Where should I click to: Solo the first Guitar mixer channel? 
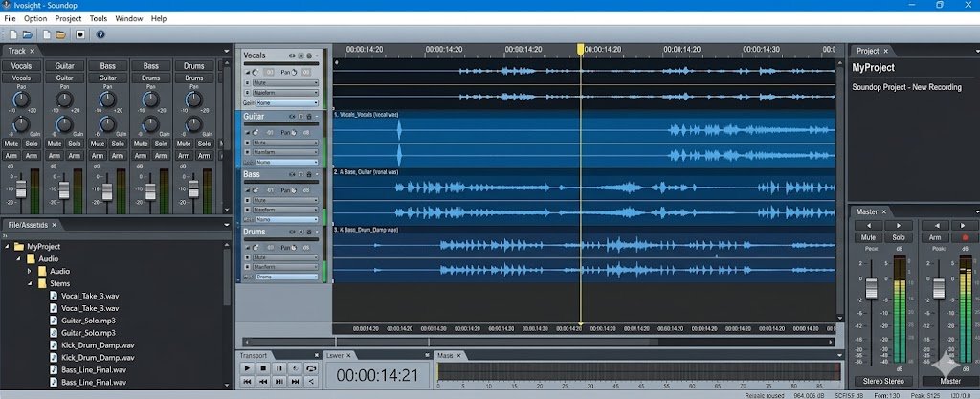click(x=75, y=143)
